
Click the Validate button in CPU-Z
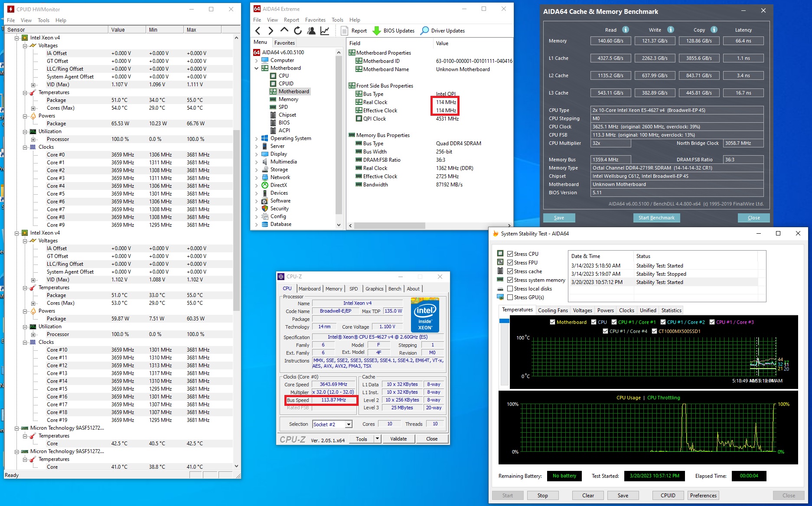(x=398, y=439)
